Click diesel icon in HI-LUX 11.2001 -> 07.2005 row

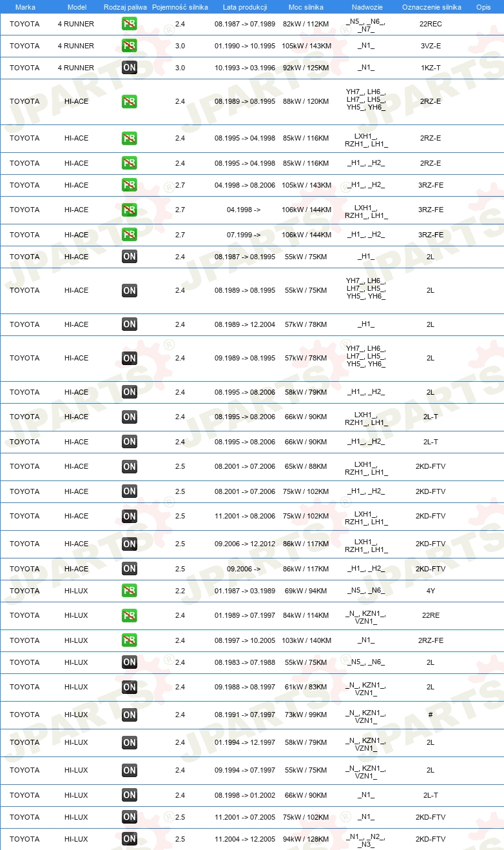pos(130,817)
